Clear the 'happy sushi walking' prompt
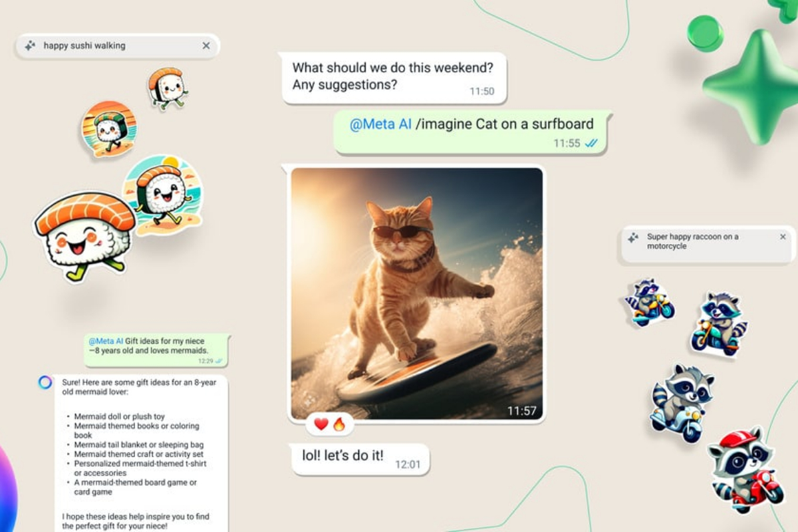798x532 pixels. click(206, 46)
